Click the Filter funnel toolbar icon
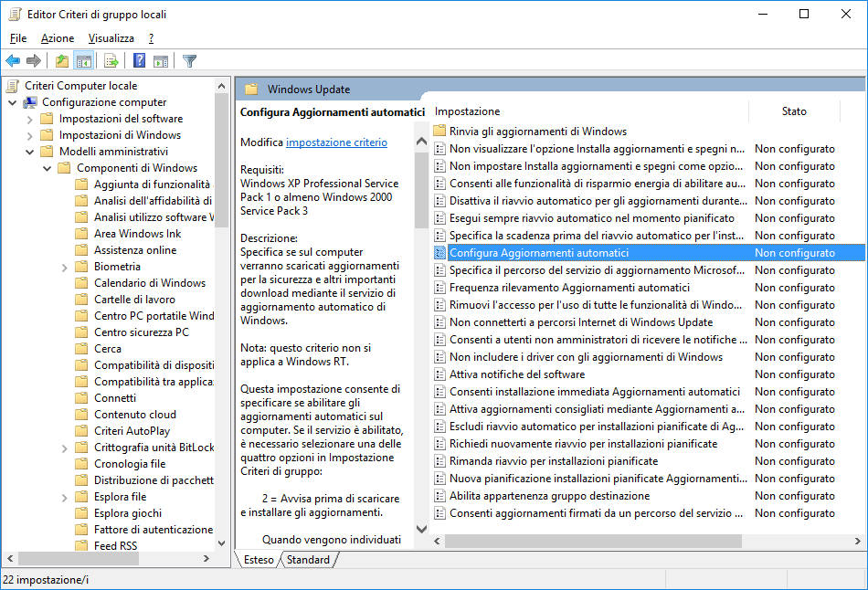The width and height of the screenshot is (868, 590). click(x=189, y=61)
